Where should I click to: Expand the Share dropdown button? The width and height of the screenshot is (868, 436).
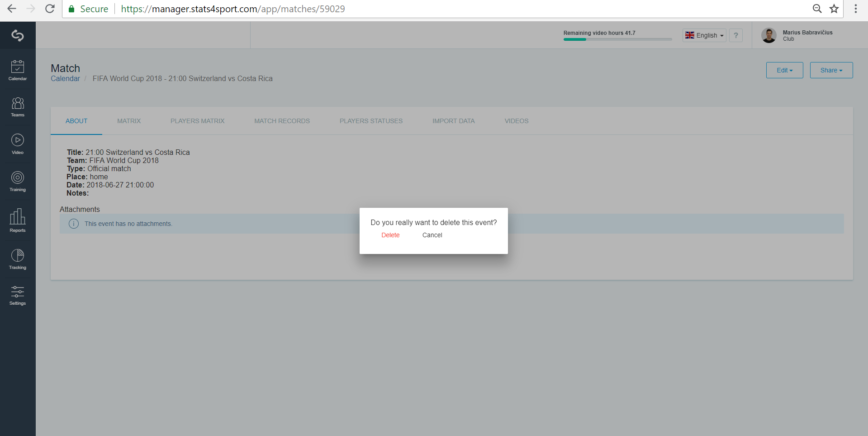pyautogui.click(x=831, y=70)
